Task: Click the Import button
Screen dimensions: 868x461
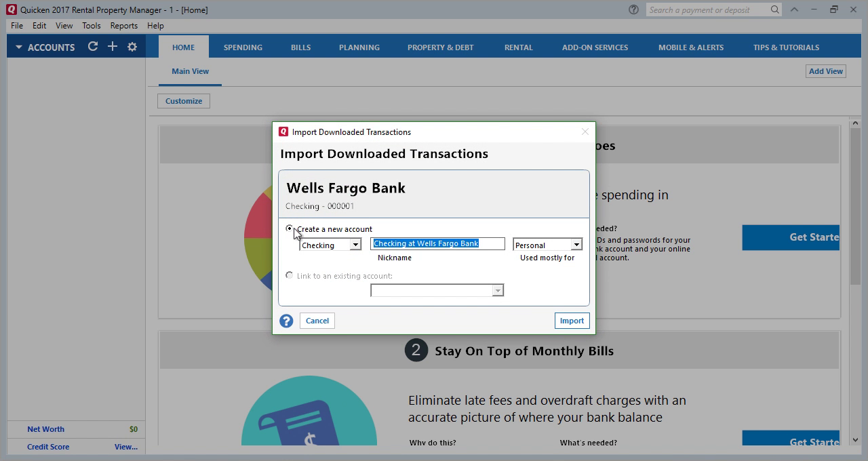Action: [x=572, y=321]
